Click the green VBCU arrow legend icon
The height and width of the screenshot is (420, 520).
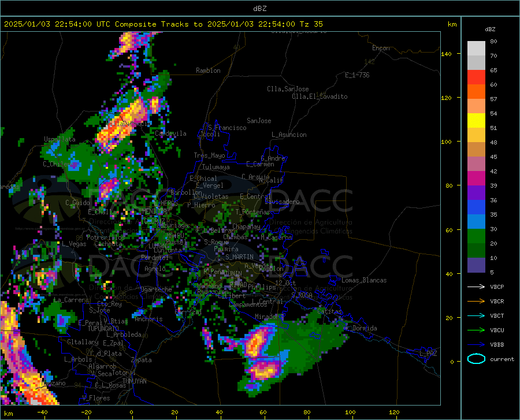476,330
